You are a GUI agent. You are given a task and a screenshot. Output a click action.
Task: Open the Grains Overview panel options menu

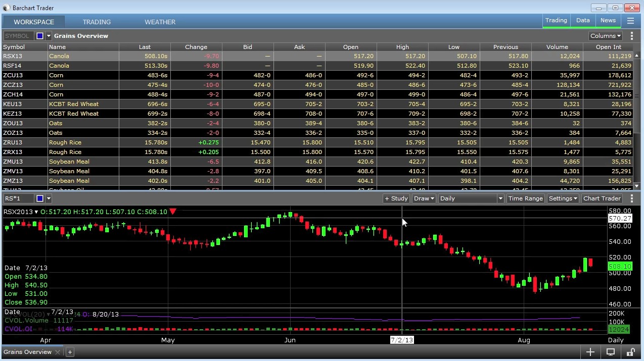[x=632, y=36]
